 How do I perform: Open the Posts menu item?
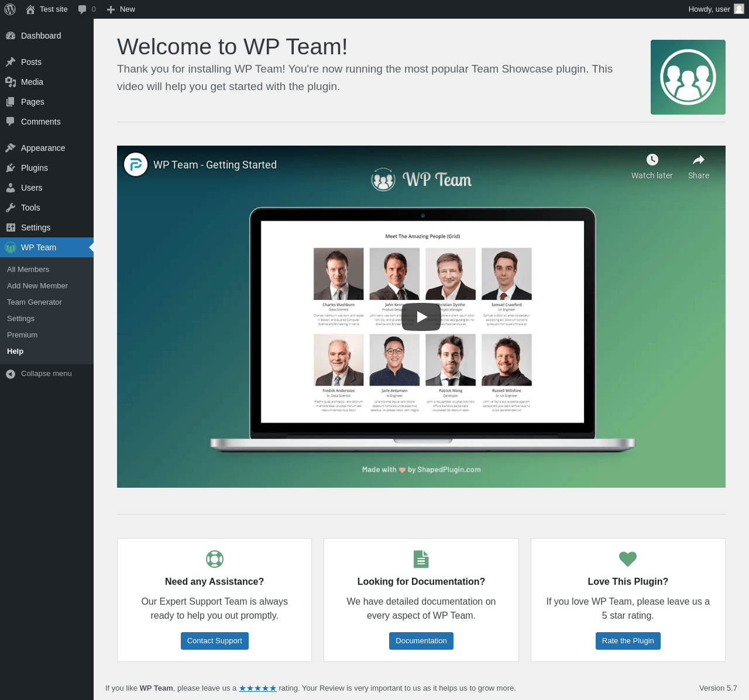(47, 62)
